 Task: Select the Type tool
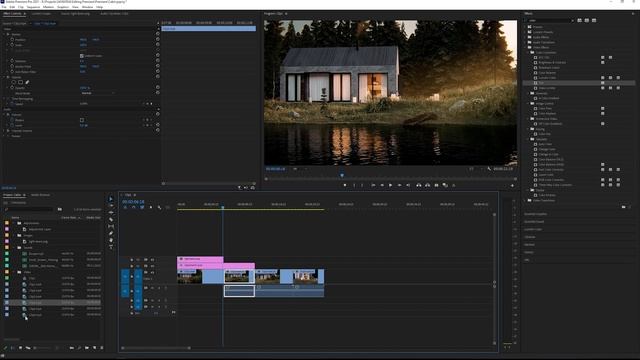tap(111, 247)
